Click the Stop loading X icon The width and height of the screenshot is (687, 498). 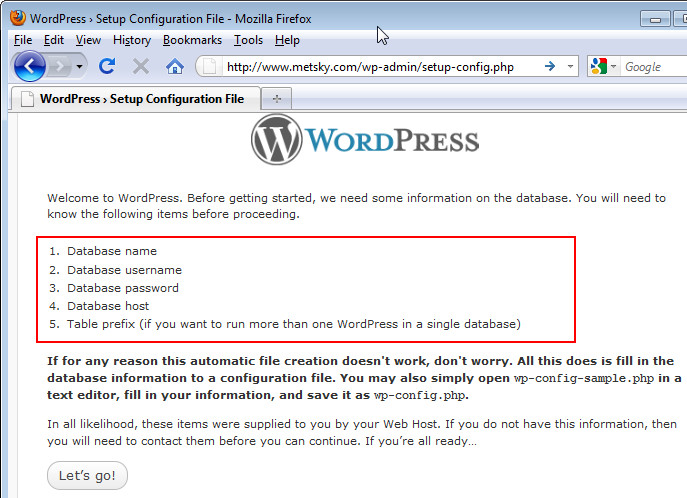click(x=141, y=67)
